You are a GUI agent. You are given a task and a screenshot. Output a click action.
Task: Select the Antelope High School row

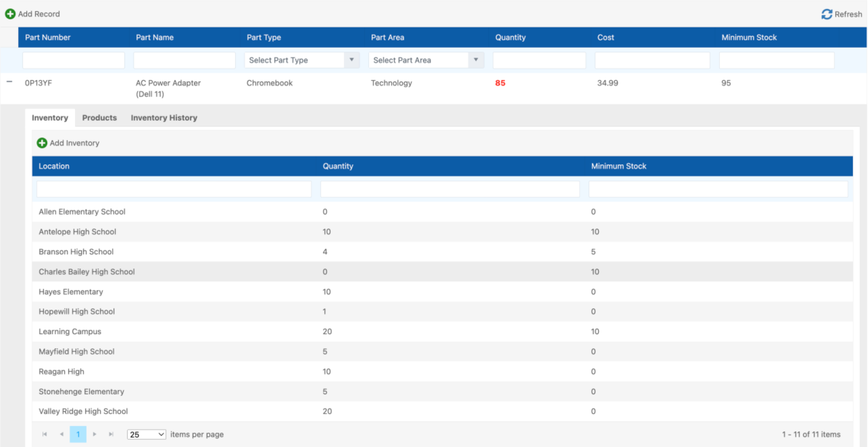(x=442, y=232)
